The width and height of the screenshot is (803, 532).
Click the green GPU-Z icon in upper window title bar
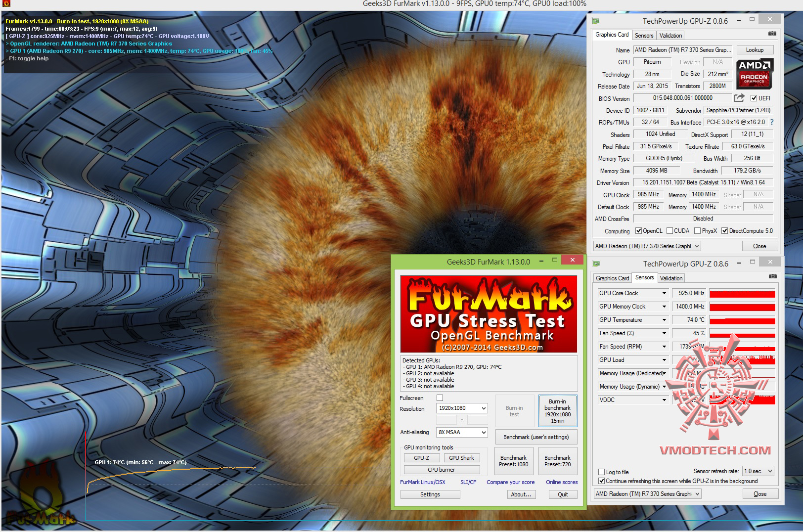[x=596, y=21]
